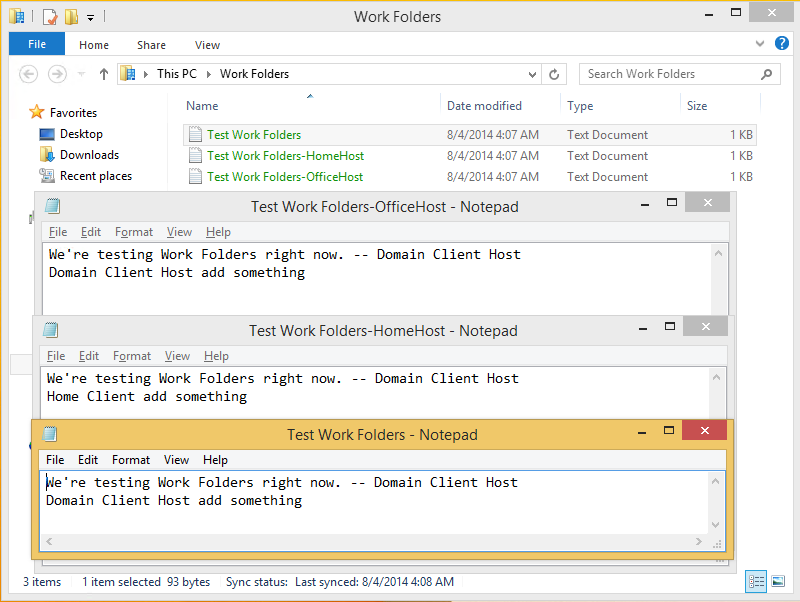The height and width of the screenshot is (602, 800).
Task: Click the Properties quick access icon
Action: 50,17
